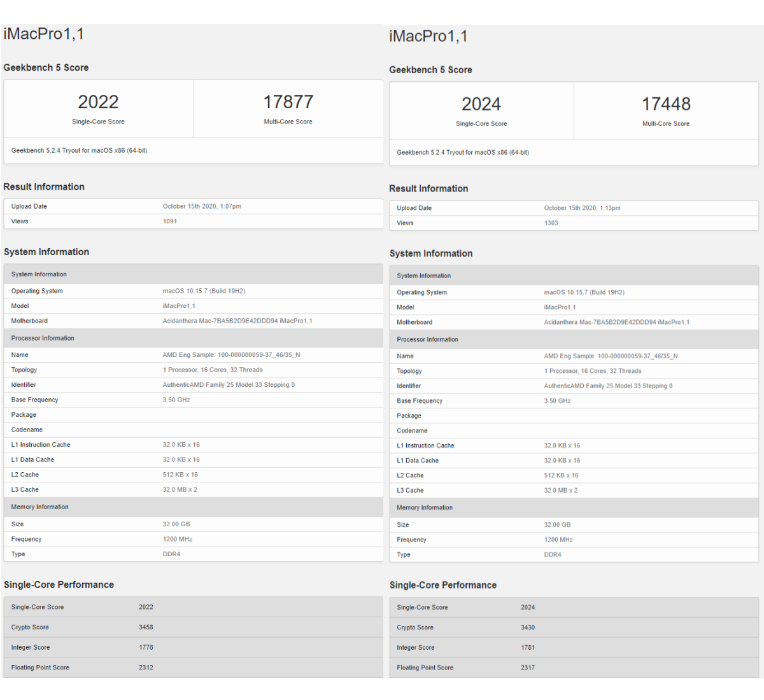764x700 pixels.
Task: Click left Base Frequency value 3.50 GHz
Action: tap(176, 400)
